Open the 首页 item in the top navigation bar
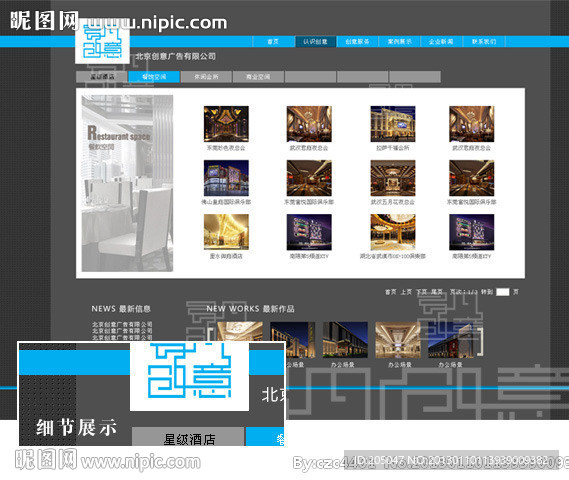The image size is (569, 480). (x=273, y=42)
